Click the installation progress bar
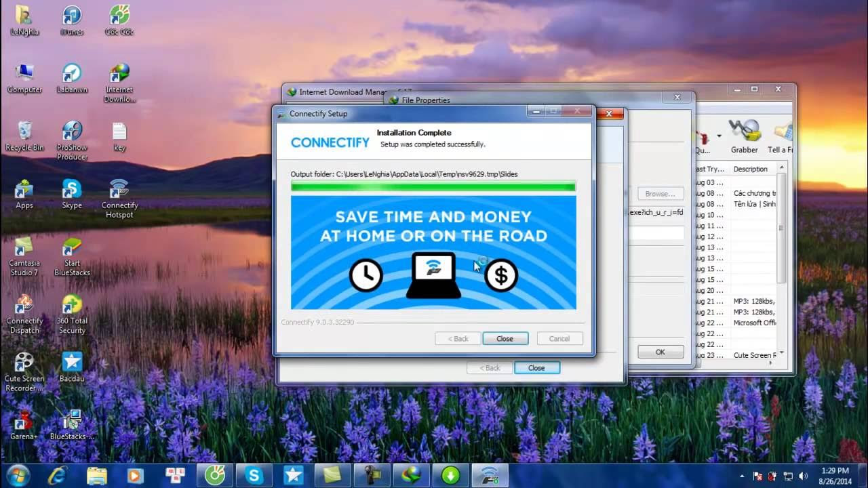868x488 pixels. [x=433, y=186]
